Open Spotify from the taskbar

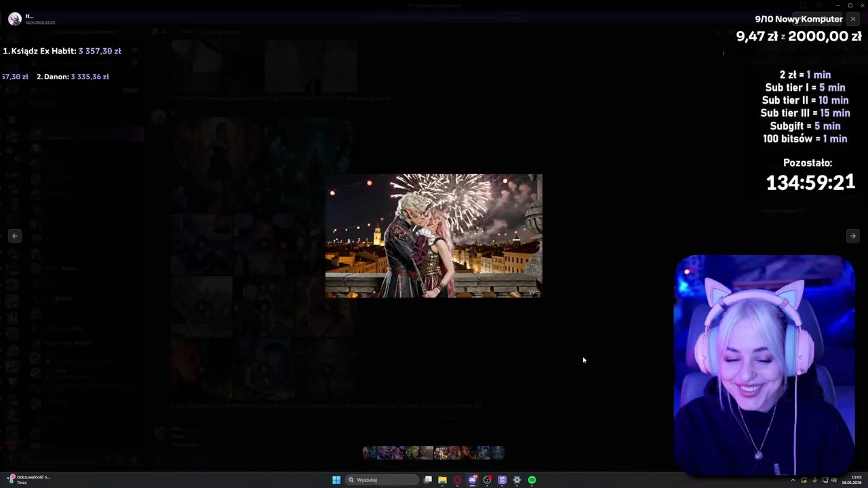pos(532,480)
